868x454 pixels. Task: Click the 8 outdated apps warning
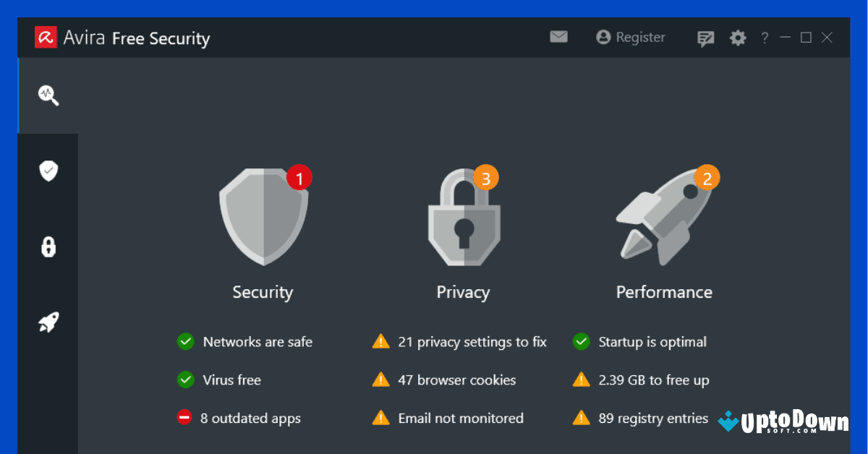(251, 418)
